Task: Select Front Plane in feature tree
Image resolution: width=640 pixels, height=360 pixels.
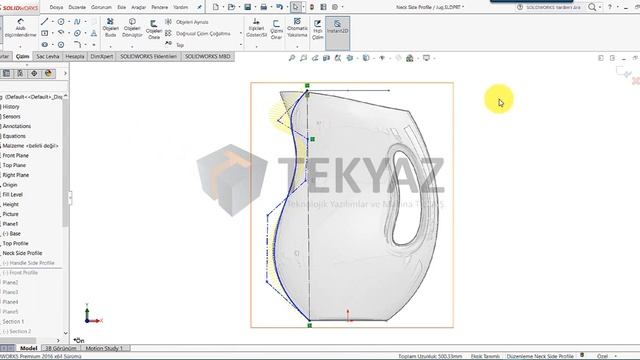Action: (x=16, y=156)
